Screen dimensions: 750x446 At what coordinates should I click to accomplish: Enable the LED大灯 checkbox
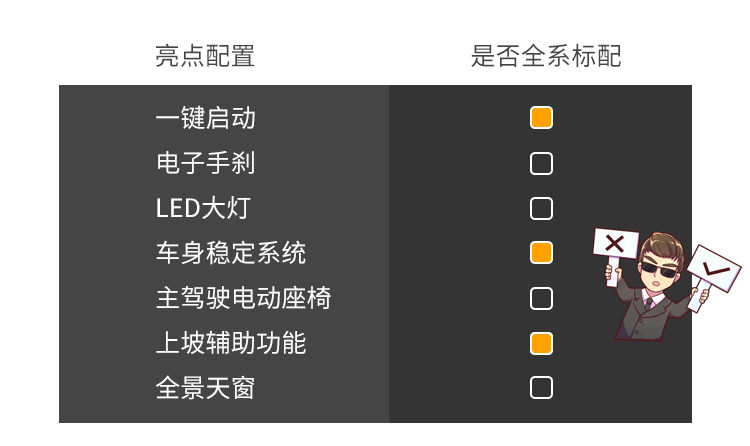(541, 208)
